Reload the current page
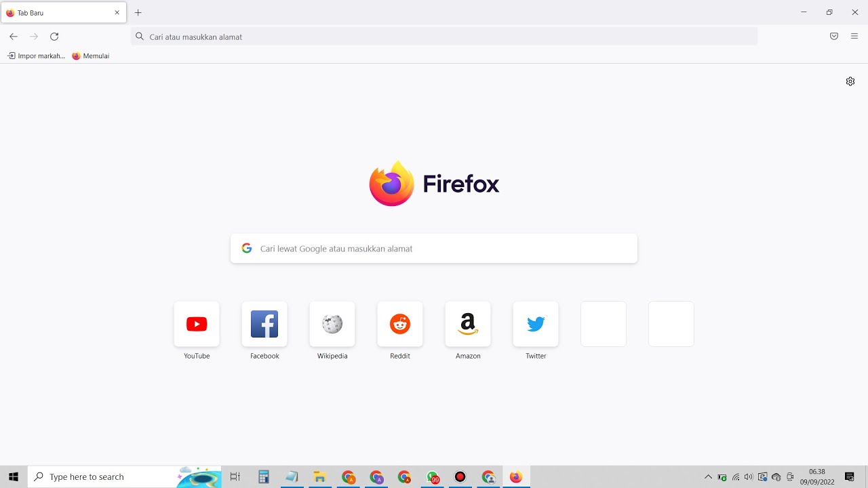The width and height of the screenshot is (868, 488). [54, 37]
